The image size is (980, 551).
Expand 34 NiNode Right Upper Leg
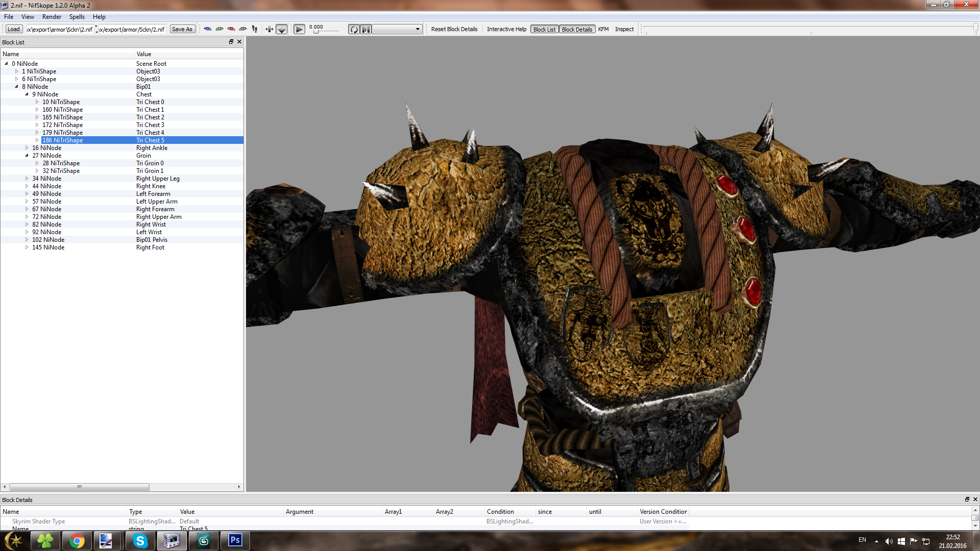tap(27, 179)
